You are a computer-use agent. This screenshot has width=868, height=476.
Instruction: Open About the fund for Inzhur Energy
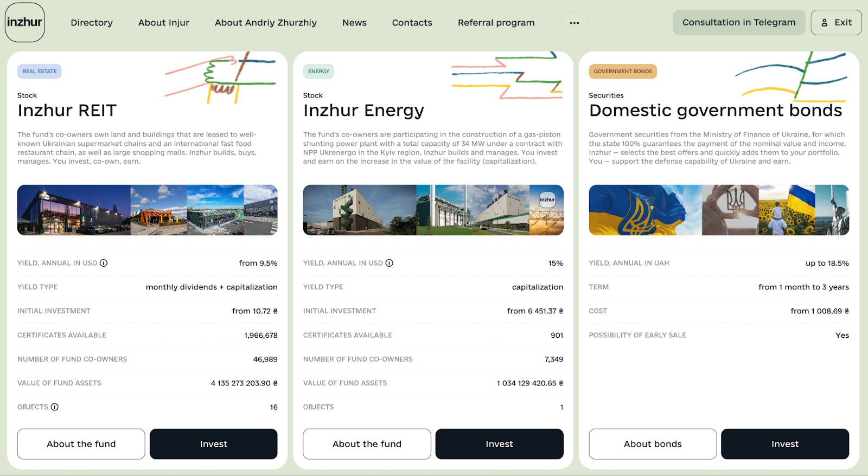[x=367, y=444]
